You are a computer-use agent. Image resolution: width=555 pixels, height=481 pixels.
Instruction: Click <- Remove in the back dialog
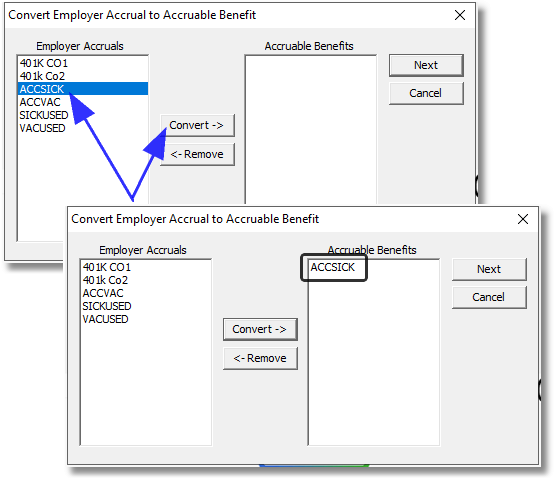tap(198, 154)
